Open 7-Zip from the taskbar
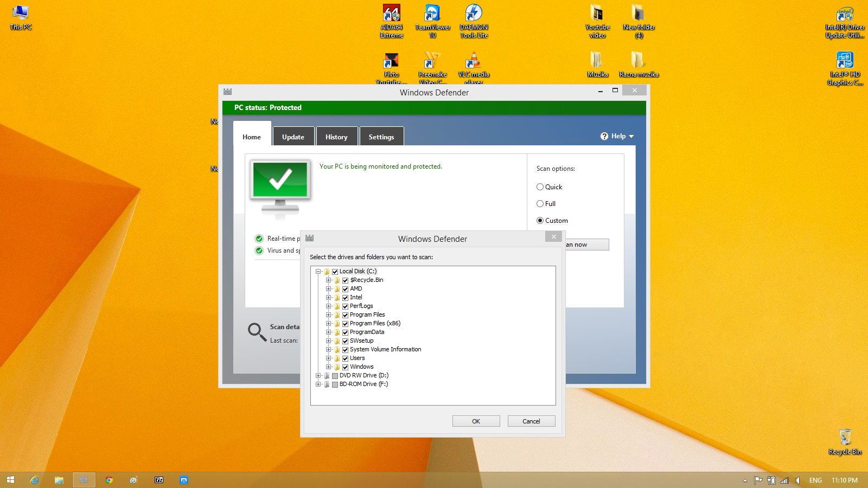Screen dimensions: 868x488 tap(159, 480)
